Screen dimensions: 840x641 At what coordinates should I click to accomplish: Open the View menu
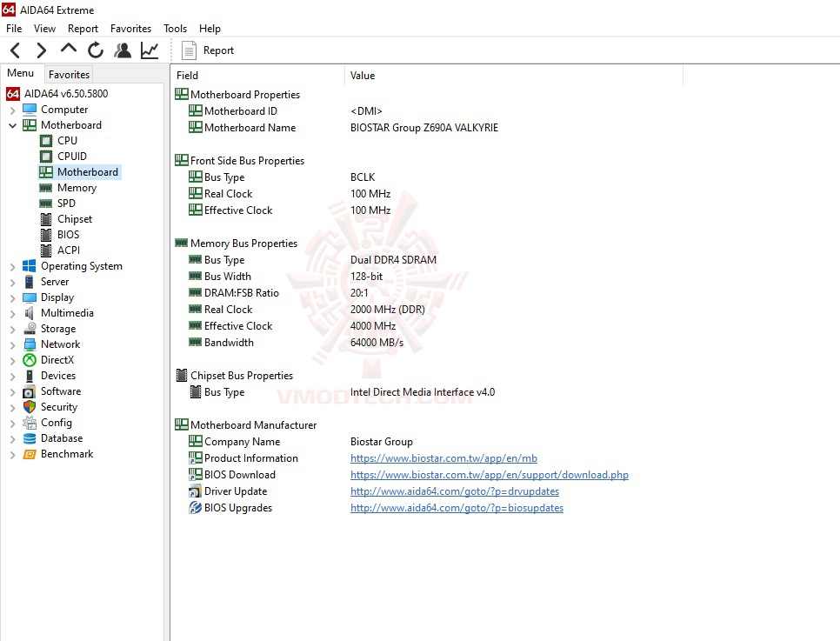(x=44, y=29)
